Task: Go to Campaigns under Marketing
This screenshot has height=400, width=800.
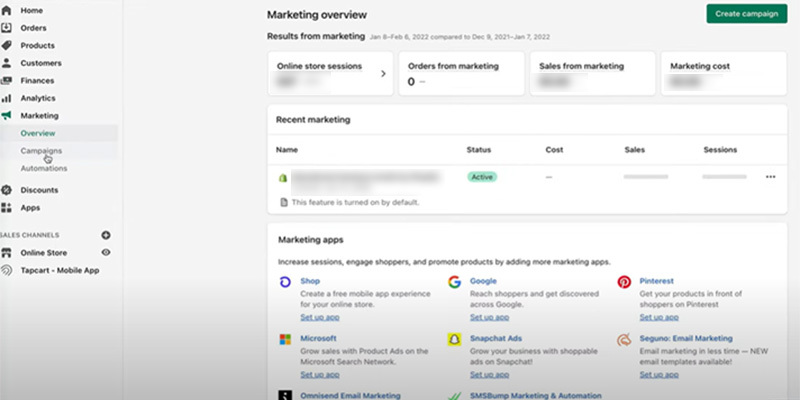Action: point(41,151)
